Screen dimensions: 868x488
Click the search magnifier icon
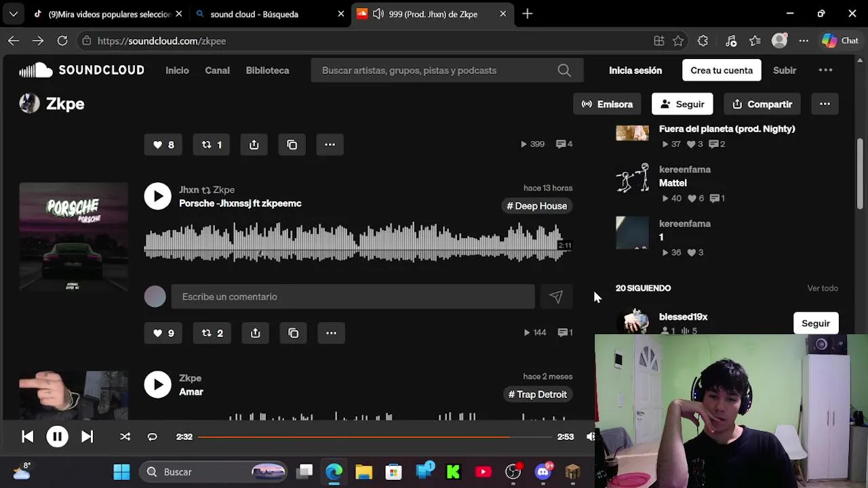click(x=564, y=70)
